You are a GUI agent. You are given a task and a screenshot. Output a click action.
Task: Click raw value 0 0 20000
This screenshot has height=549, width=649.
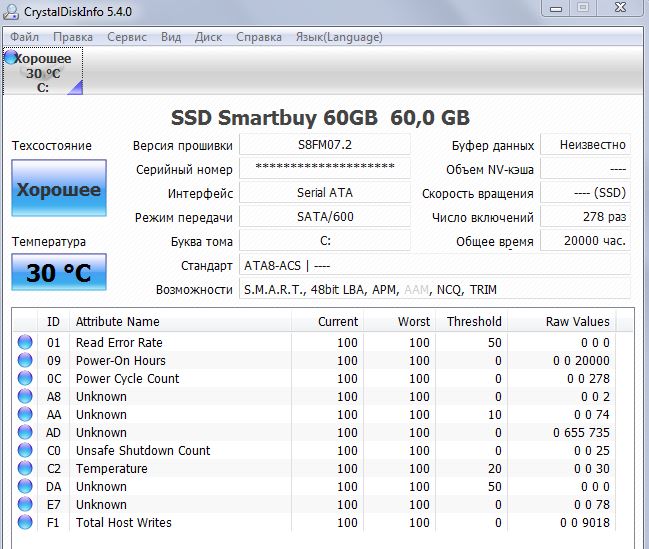pos(581,361)
